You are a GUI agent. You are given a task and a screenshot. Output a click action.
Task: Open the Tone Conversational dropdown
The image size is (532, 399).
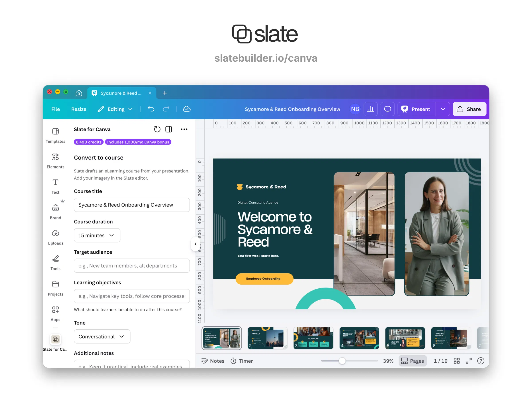click(102, 336)
